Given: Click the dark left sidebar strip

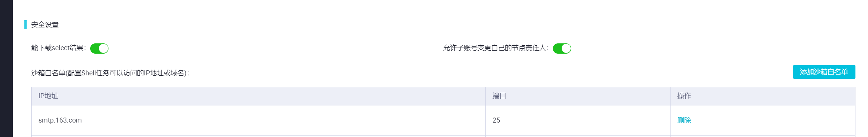Looking at the screenshot, I should point(6,68).
